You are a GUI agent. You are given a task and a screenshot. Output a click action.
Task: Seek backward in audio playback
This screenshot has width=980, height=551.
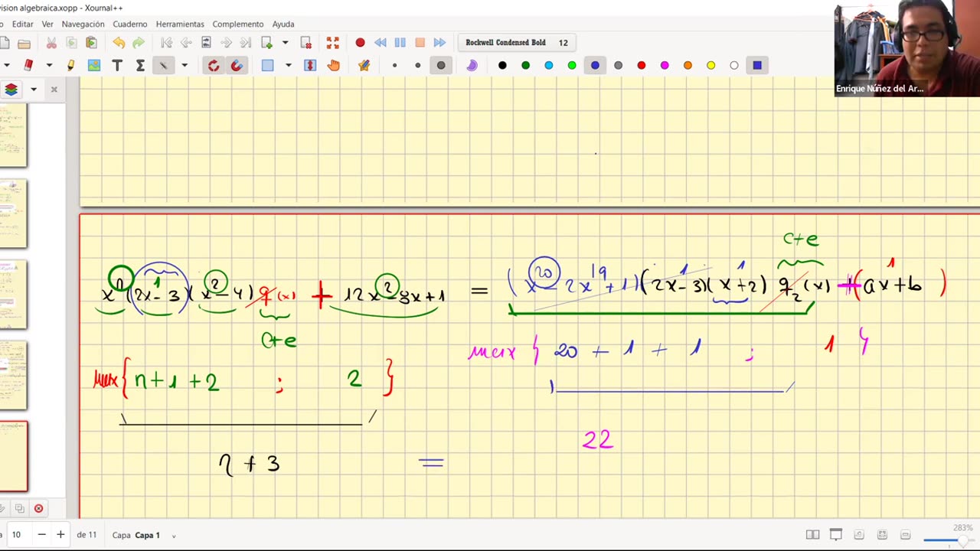(x=380, y=43)
